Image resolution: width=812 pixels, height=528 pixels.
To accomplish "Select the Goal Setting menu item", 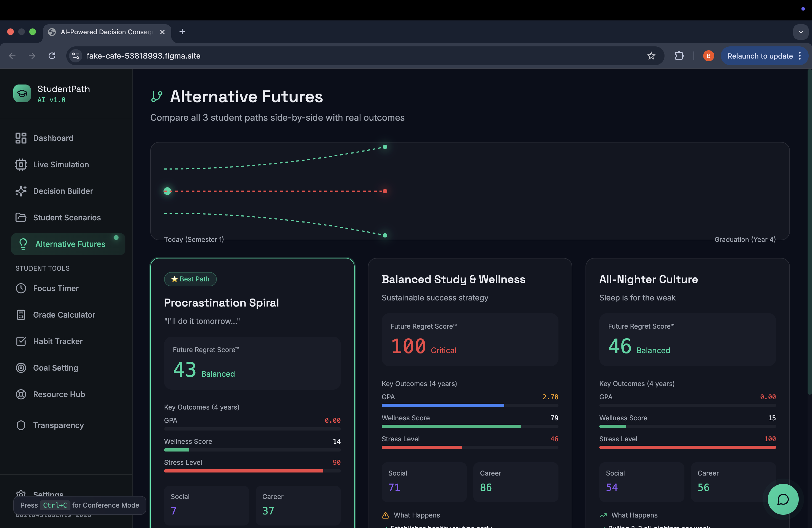I will point(55,368).
